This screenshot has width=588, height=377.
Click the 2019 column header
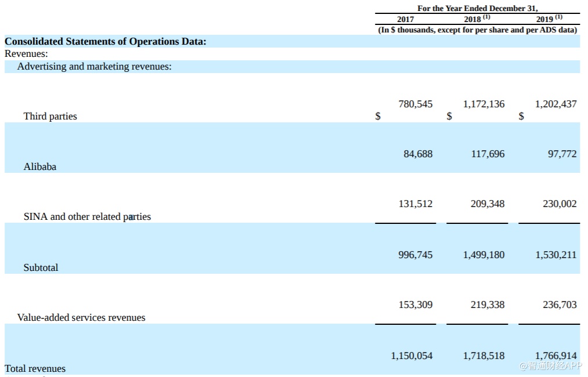(x=548, y=19)
